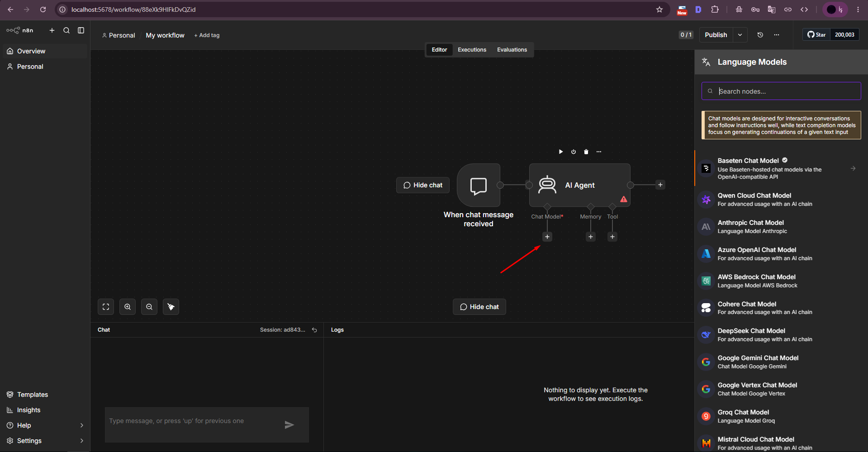Switch to the Evaluations tab
Viewport: 868px width, 452px height.
tap(512, 50)
